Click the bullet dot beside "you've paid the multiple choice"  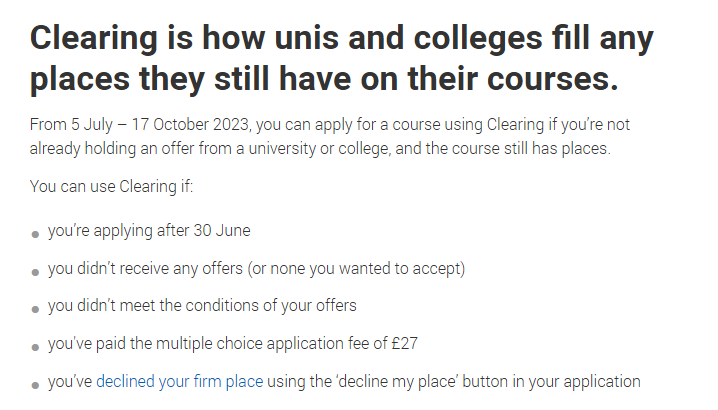point(35,347)
